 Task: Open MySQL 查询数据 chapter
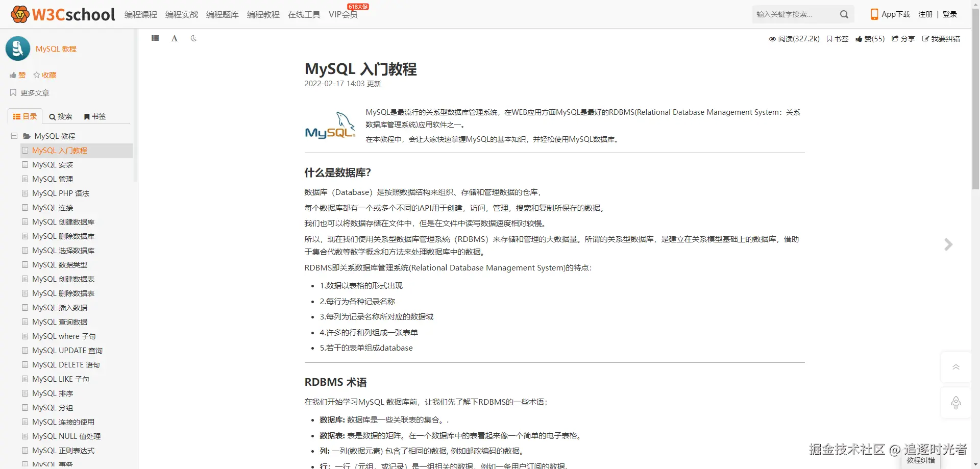coord(60,322)
